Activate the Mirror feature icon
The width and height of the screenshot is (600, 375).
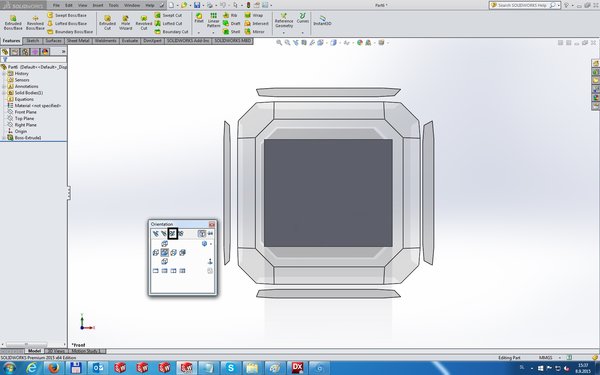pyautogui.click(x=255, y=32)
